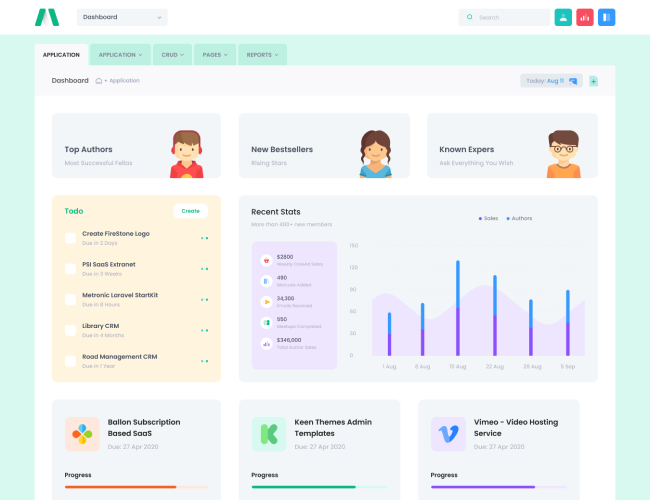650x500 pixels.
Task: Click the Vimeo logo icon
Action: pos(448,434)
